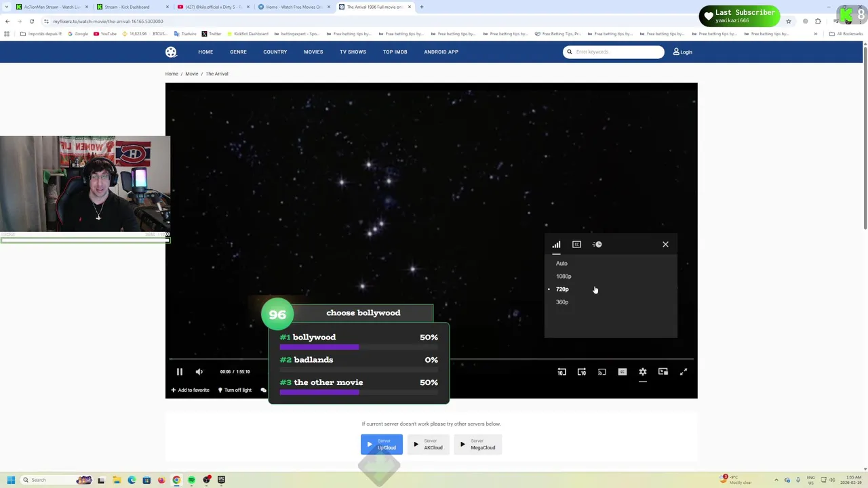Switch to Home - Watch Free Movies tab
The image size is (868, 488).
click(294, 7)
